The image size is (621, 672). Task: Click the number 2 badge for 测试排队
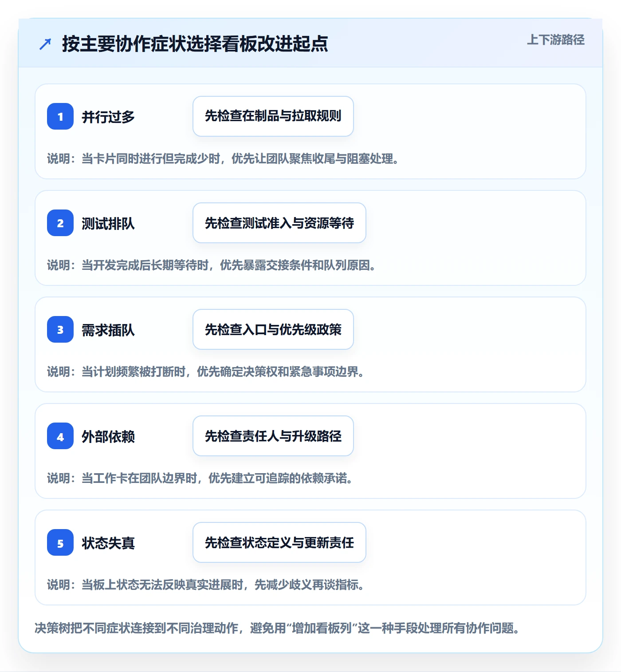[60, 223]
